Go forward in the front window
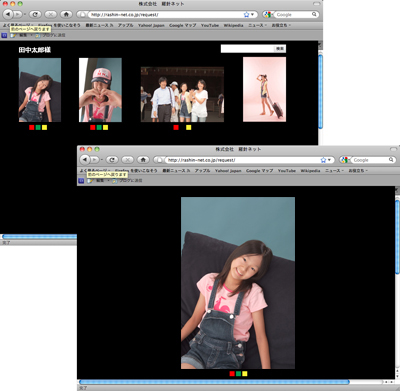The image size is (400, 391). (95, 160)
